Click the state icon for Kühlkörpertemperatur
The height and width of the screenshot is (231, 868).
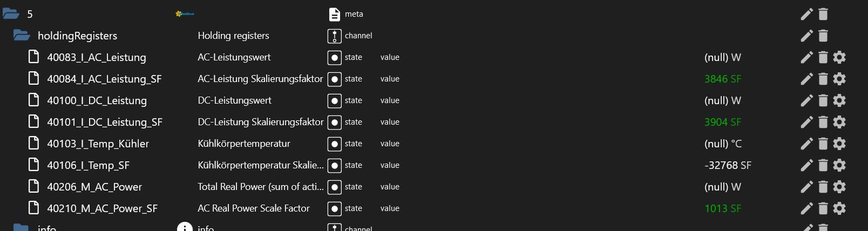335,144
